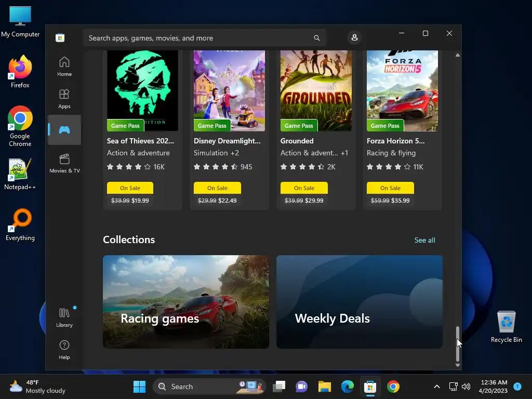
Task: Open Microsoft Edge from taskbar
Action: (x=347, y=387)
